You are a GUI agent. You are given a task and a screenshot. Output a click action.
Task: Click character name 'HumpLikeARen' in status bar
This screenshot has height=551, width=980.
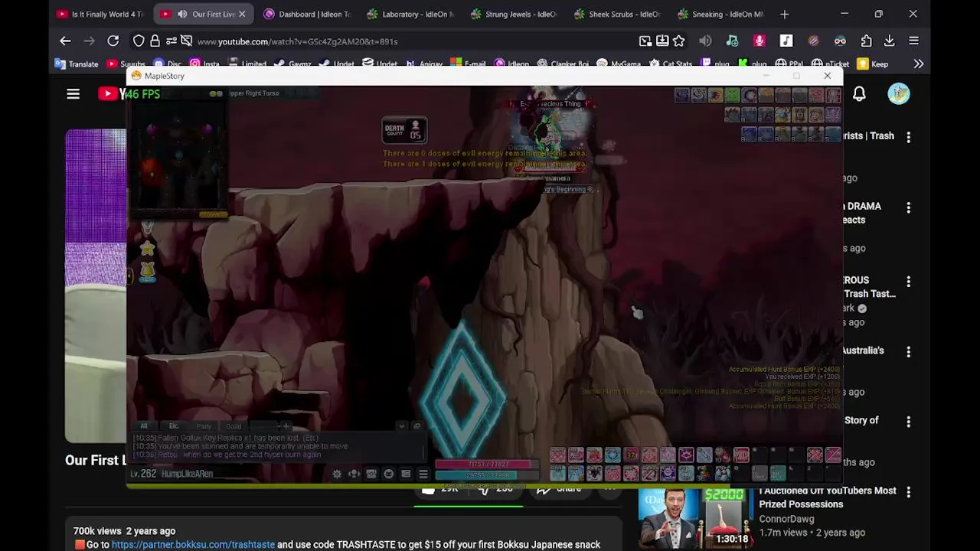point(187,474)
